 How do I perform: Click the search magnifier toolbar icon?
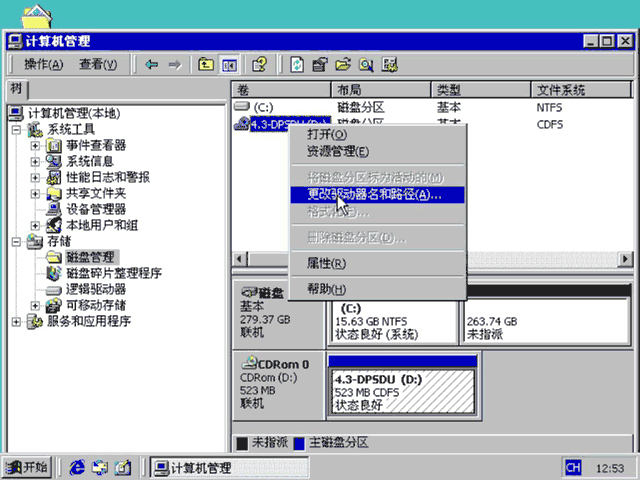point(366,64)
